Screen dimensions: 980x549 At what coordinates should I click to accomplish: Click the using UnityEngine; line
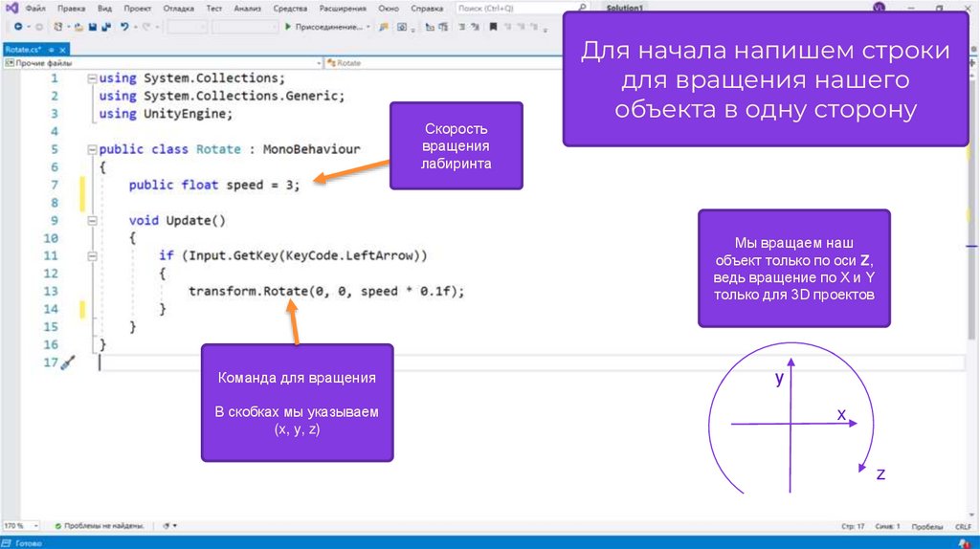(x=166, y=114)
